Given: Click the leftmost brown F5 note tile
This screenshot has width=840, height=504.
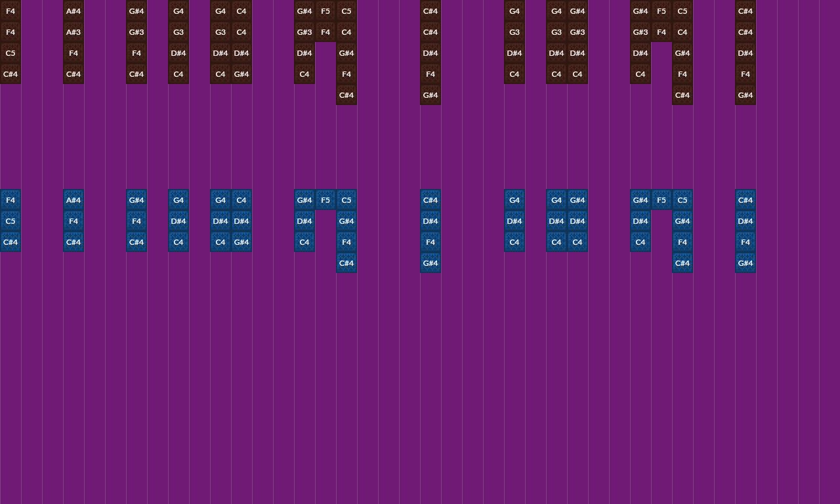Looking at the screenshot, I should pos(325,10).
